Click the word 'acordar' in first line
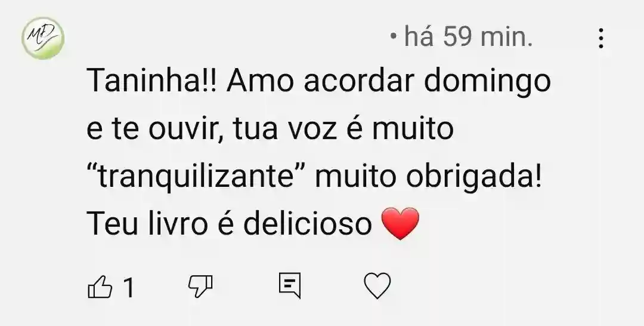 358,80
